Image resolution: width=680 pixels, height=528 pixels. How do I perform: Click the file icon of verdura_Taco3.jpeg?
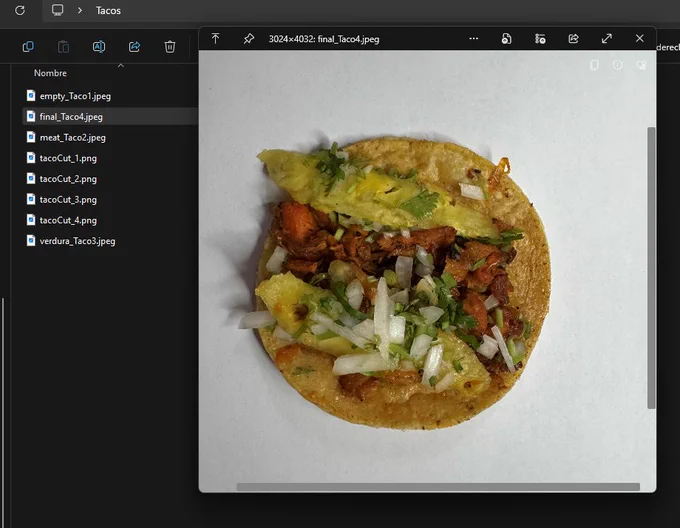pyautogui.click(x=31, y=240)
